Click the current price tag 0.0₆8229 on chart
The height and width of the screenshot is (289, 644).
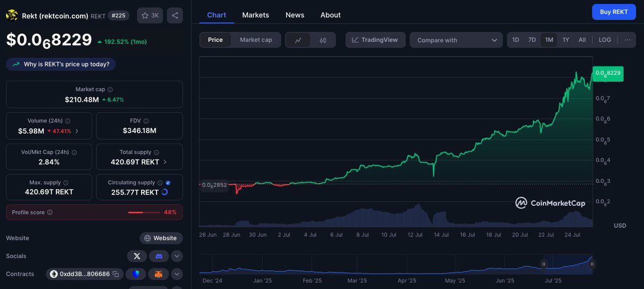point(608,73)
